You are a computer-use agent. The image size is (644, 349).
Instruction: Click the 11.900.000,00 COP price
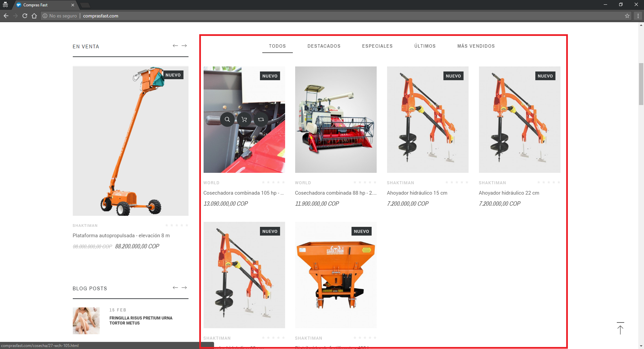point(317,204)
